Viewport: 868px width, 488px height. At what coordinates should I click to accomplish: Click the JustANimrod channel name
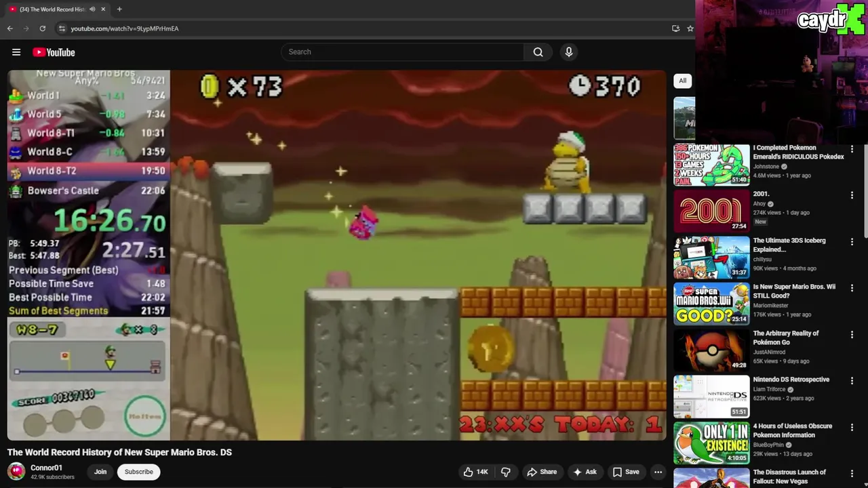coord(770,352)
